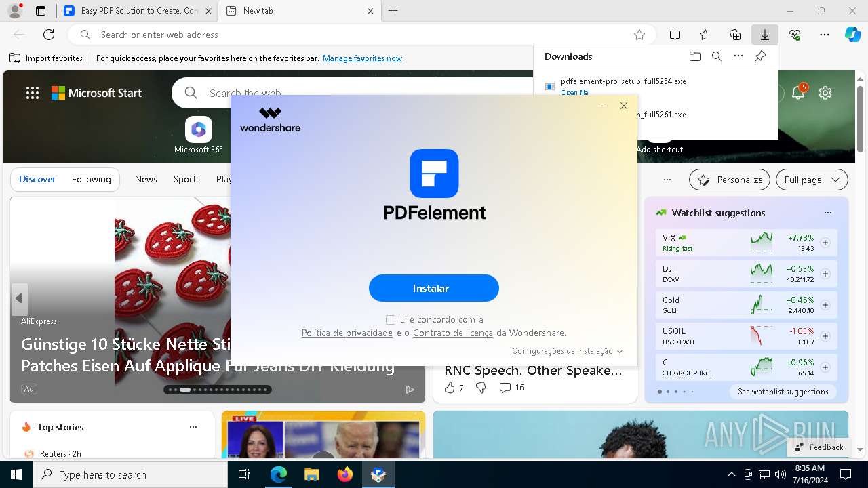
Task: Add USOIL to watchlist
Action: click(825, 336)
